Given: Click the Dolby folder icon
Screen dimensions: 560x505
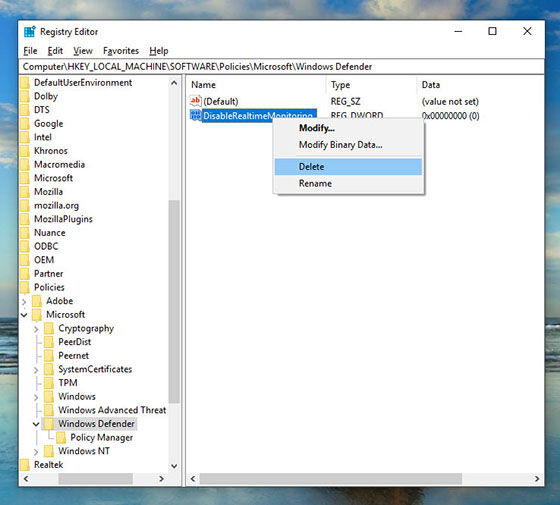Looking at the screenshot, I should (x=25, y=96).
